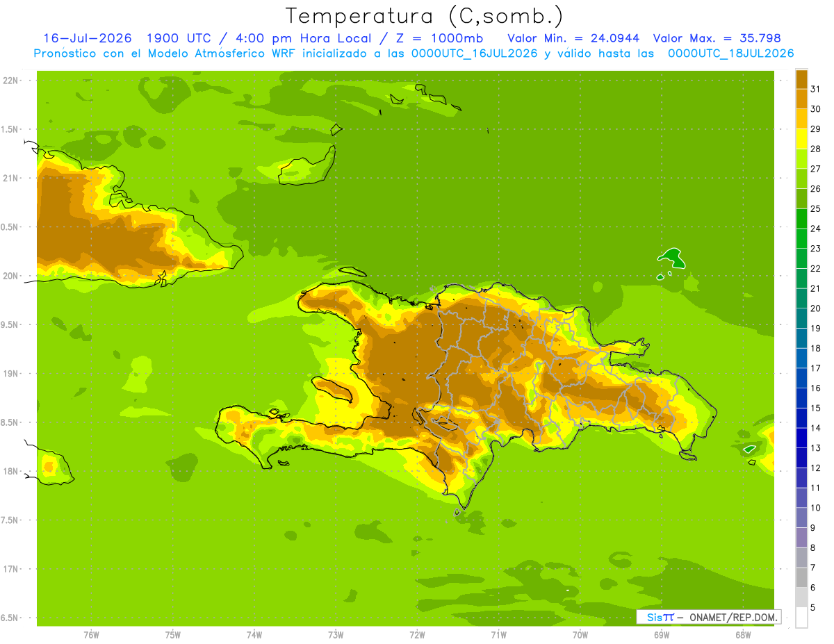The height and width of the screenshot is (644, 834).
Task: Click the 74W longitude label
Action: pyautogui.click(x=254, y=634)
